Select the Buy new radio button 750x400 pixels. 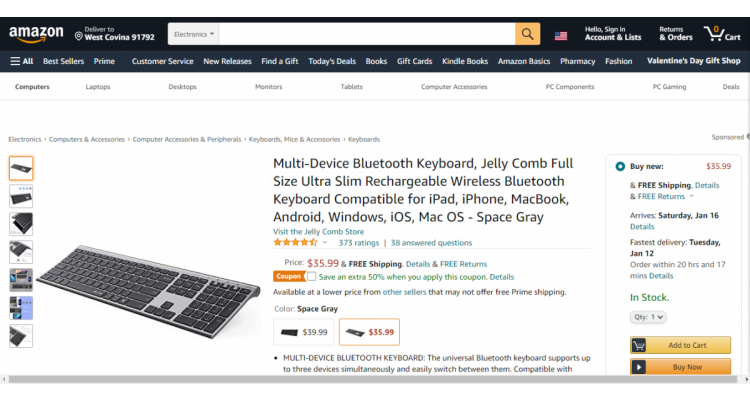click(x=620, y=167)
